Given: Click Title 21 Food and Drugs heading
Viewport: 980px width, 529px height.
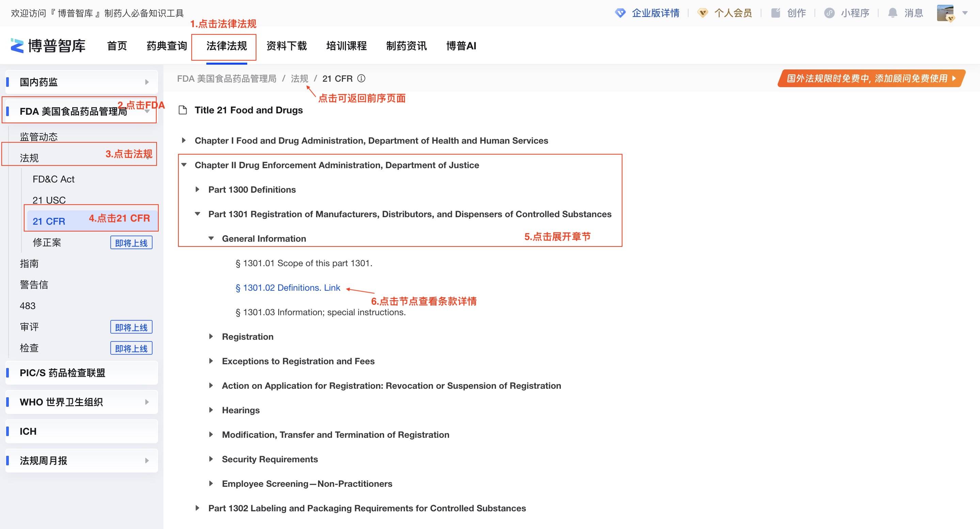Looking at the screenshot, I should (249, 110).
